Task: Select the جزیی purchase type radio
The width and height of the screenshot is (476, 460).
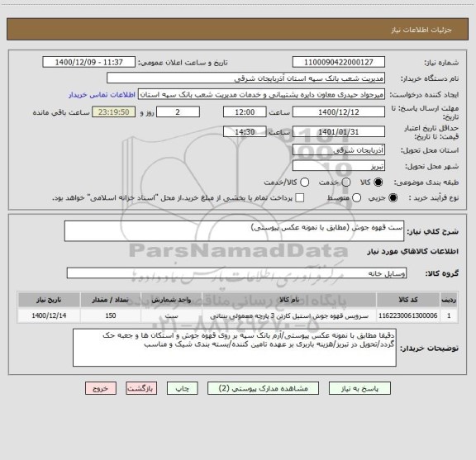Action: [393, 198]
